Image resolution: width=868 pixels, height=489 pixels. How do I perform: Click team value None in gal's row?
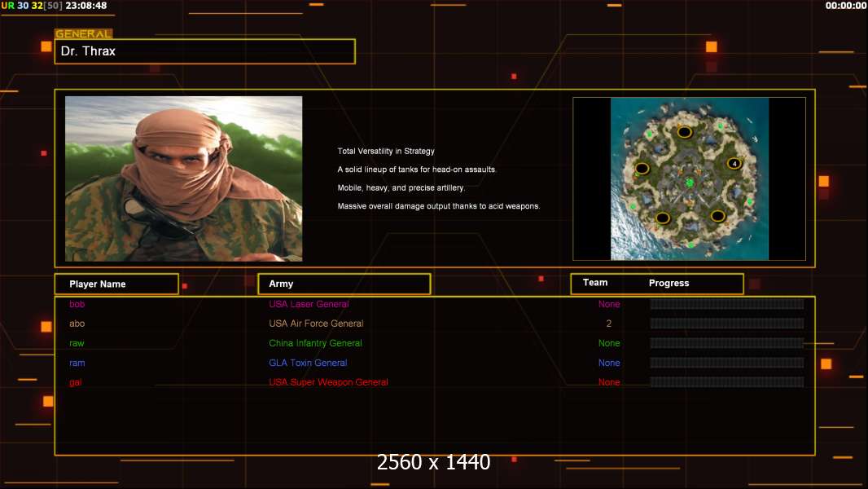[x=609, y=382]
